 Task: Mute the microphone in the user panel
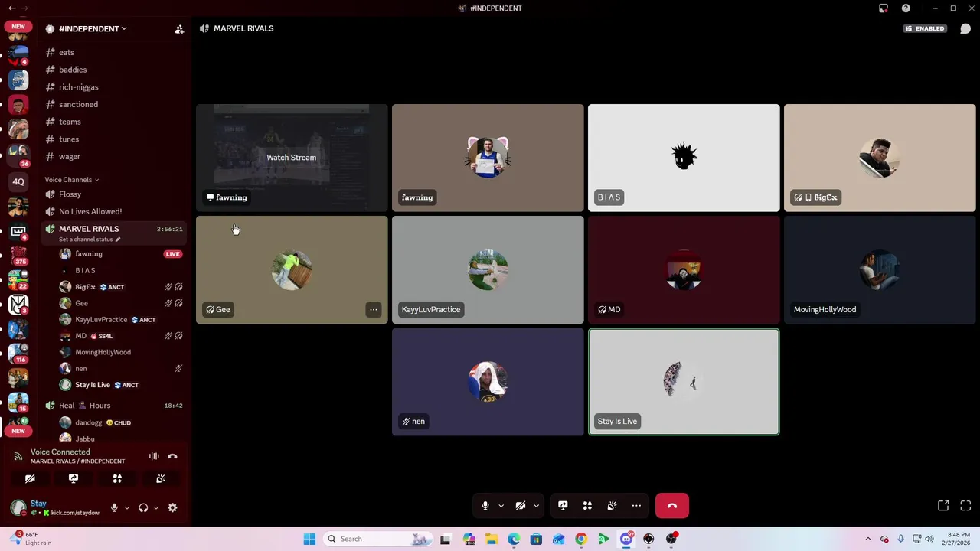(114, 508)
